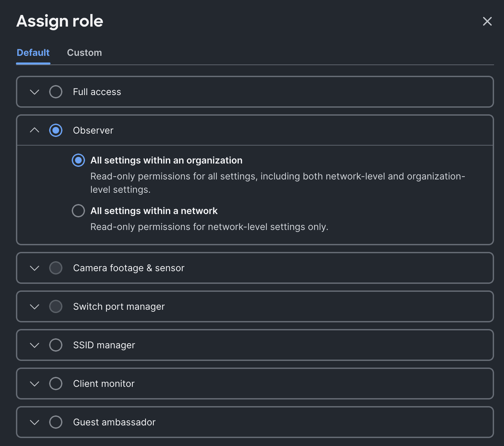Close the Assign role dialog
Screen dimensions: 504x446
point(487,21)
